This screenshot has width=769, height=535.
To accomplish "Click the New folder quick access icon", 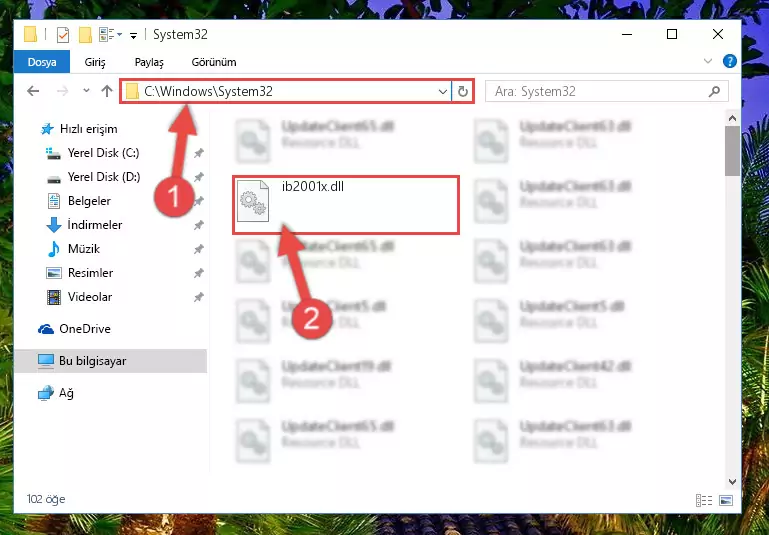I will point(85,35).
